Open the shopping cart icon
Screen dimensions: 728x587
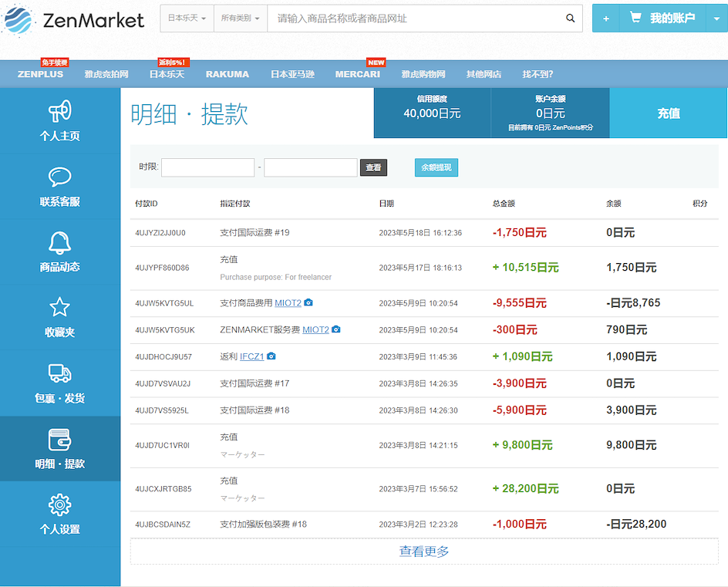tap(635, 18)
